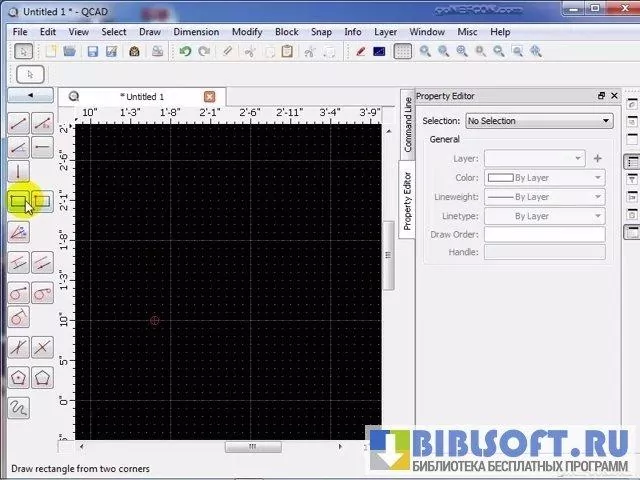Expand the Lineweight dropdown
The width and height of the screenshot is (640, 480).
544,197
